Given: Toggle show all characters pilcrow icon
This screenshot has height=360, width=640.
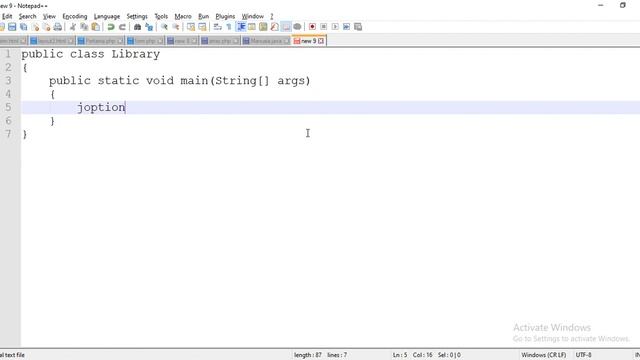Looking at the screenshot, I should [229, 27].
